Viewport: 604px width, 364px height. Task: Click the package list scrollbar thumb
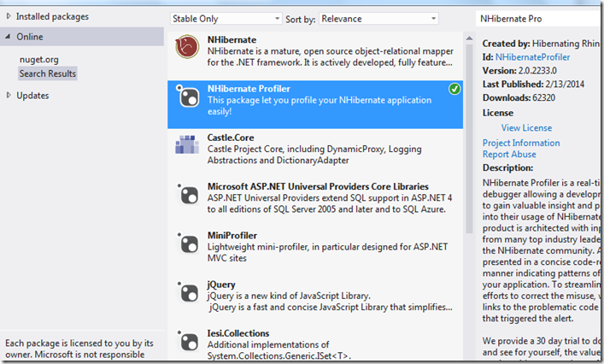coord(469,138)
